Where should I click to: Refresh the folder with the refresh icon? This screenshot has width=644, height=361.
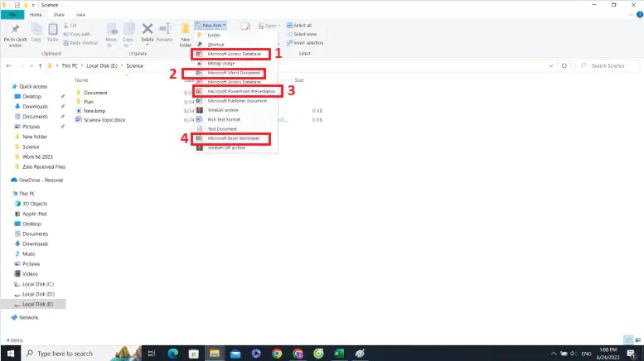tap(564, 65)
